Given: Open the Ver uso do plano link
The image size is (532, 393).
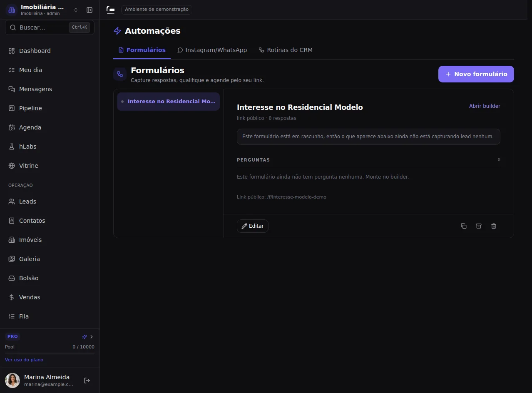Looking at the screenshot, I should point(24,360).
